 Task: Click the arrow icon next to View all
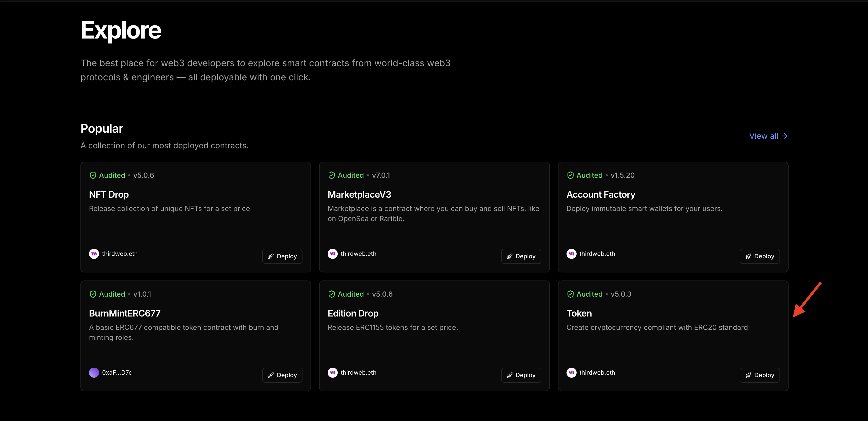click(x=785, y=136)
